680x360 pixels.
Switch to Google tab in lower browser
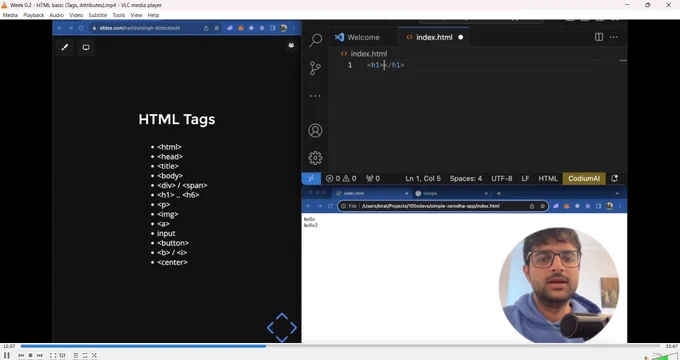[x=451, y=193]
